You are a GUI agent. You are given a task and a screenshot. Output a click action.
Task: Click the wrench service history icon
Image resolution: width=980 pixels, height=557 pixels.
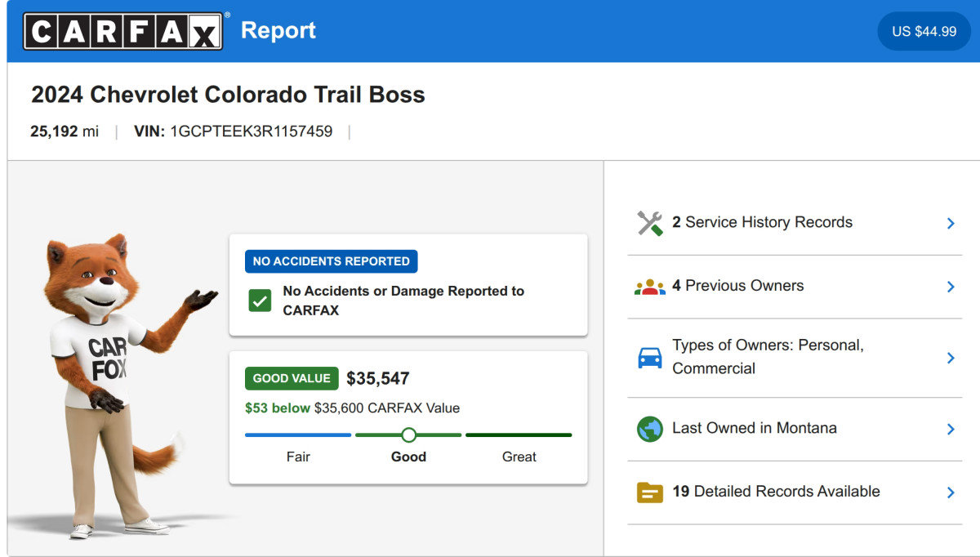tap(650, 223)
